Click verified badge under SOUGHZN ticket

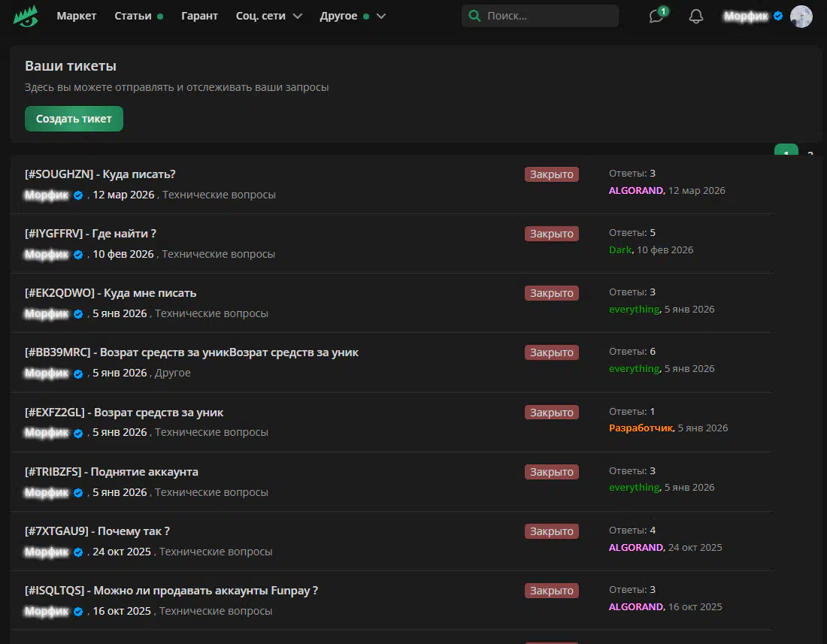click(77, 195)
